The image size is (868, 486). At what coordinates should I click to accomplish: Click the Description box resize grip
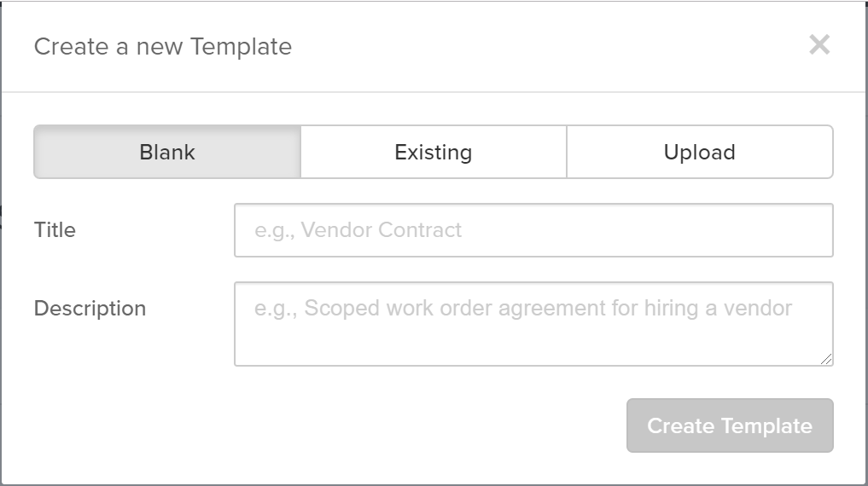point(826,360)
